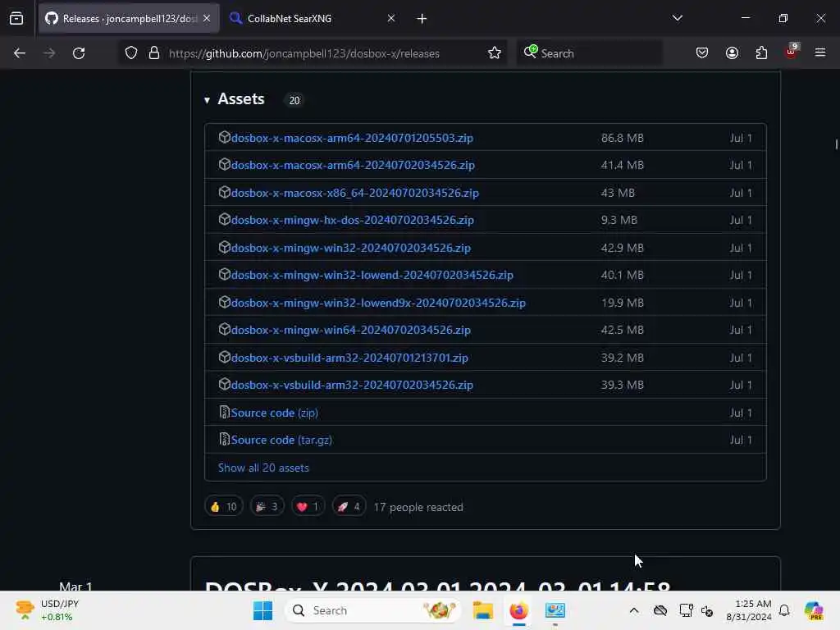Click the page vertical scrollbar

click(x=836, y=144)
